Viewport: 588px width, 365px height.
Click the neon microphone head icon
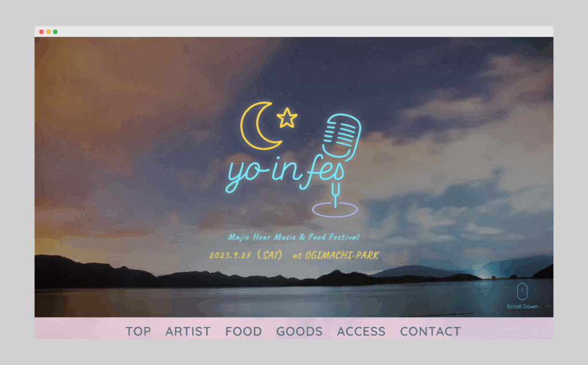pyautogui.click(x=342, y=137)
